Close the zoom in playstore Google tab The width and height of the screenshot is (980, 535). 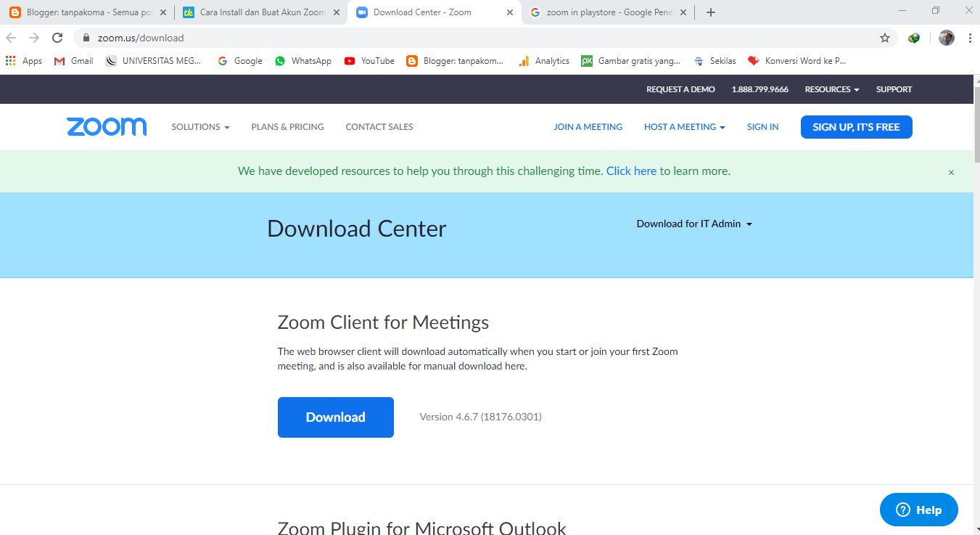tap(683, 12)
